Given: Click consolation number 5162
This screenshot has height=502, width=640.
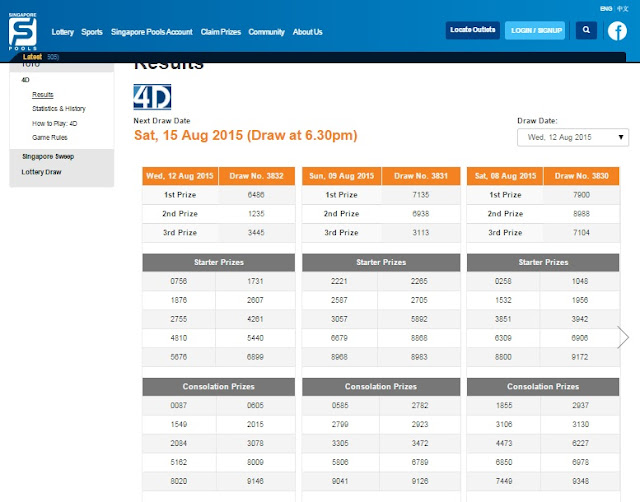Looking at the screenshot, I should 179,462.
